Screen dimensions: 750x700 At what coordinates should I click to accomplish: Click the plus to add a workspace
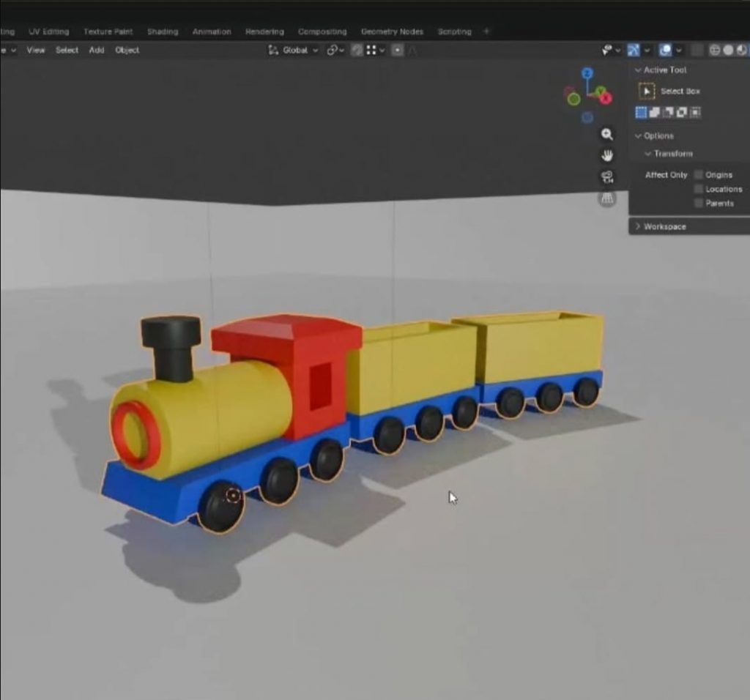click(486, 31)
